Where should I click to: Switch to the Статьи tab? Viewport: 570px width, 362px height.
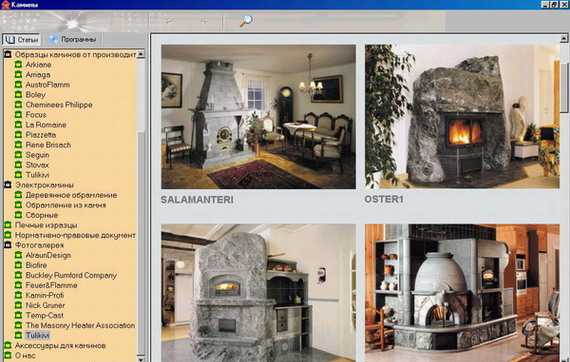[x=21, y=39]
